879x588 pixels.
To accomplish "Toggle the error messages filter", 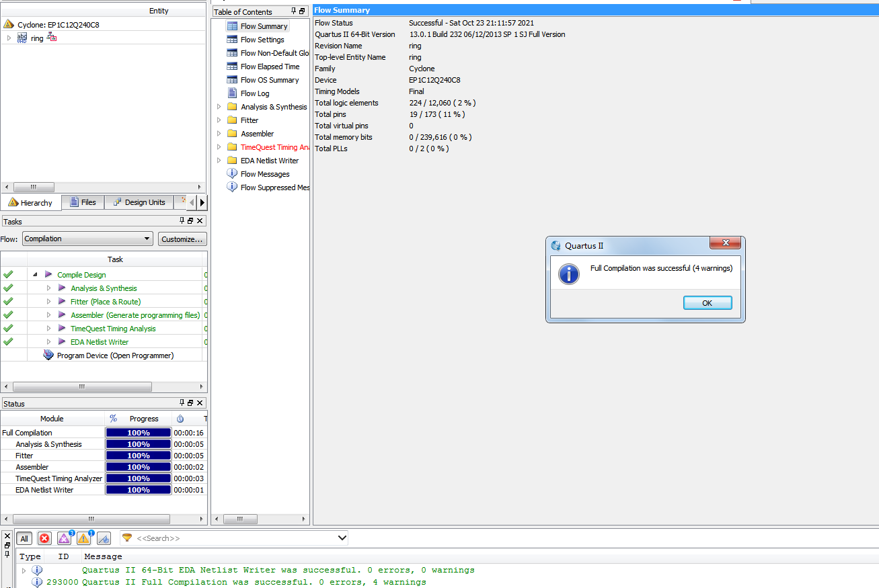I will [44, 538].
